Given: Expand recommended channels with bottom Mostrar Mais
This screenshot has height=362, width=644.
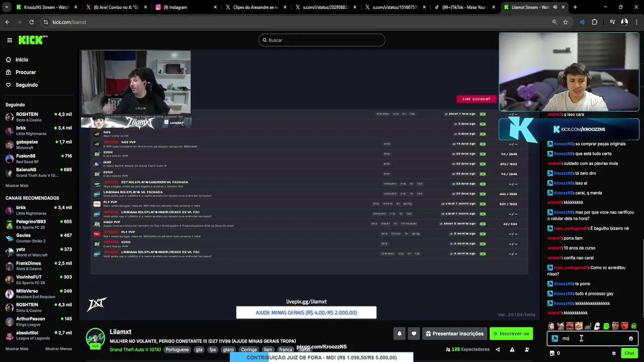Looking at the screenshot, I should (x=17, y=349).
